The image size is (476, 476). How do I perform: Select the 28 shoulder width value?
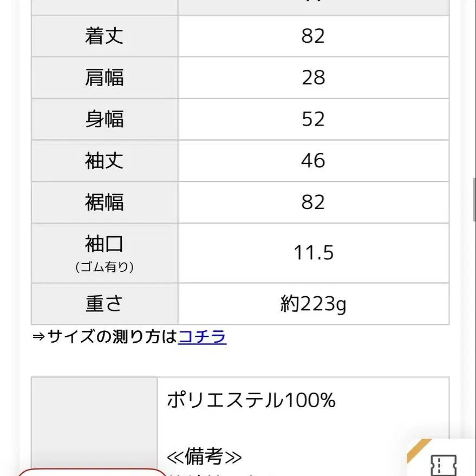313,77
